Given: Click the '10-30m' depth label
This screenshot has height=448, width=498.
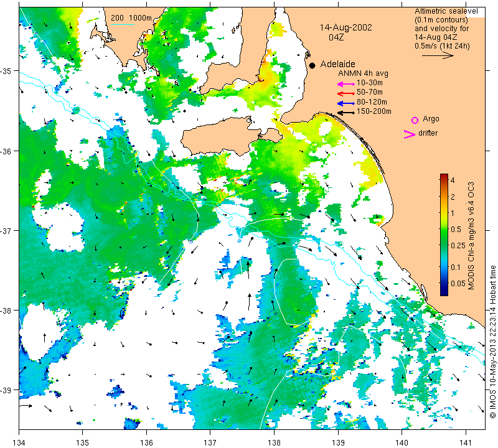Looking at the screenshot, I should coord(370,83).
